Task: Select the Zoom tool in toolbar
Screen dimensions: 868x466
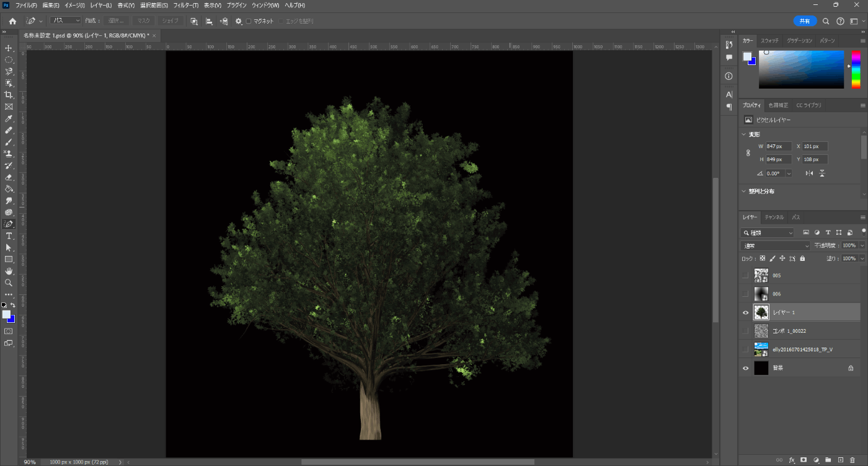Action: 9,283
